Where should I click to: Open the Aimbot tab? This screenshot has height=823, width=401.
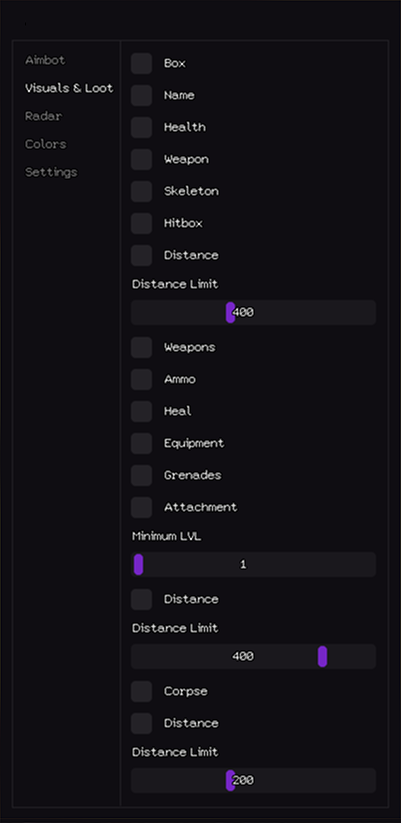click(45, 60)
